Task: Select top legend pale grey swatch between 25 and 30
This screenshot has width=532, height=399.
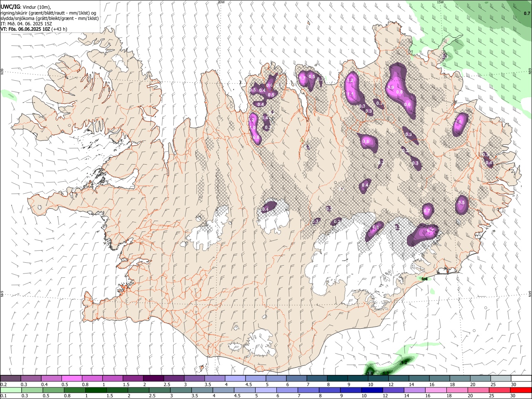Action: coord(500,379)
